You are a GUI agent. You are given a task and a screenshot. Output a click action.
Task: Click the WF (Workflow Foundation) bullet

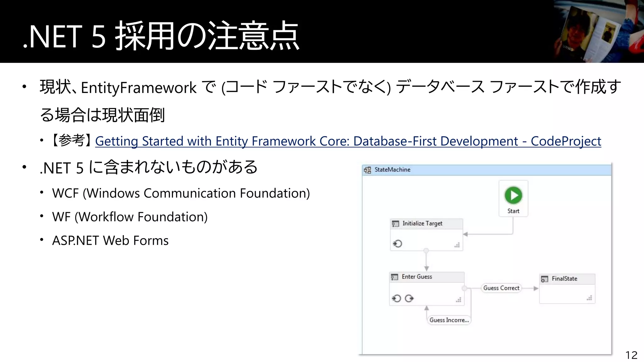pos(130,217)
